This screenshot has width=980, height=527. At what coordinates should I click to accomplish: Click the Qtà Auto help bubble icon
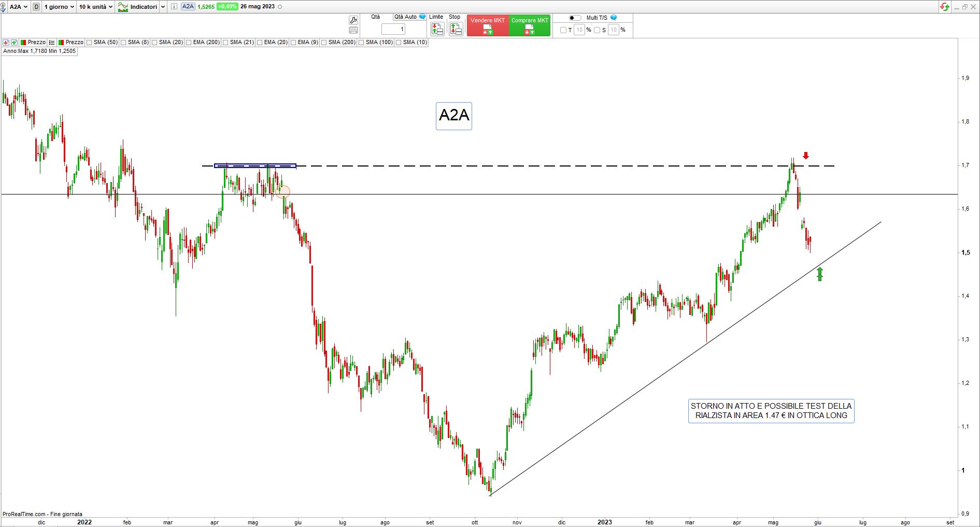(422, 17)
